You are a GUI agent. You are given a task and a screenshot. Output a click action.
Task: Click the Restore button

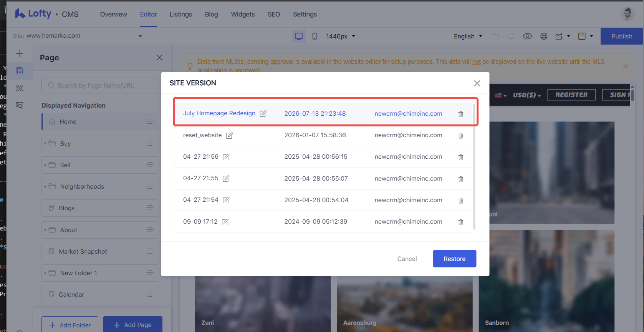(x=455, y=259)
